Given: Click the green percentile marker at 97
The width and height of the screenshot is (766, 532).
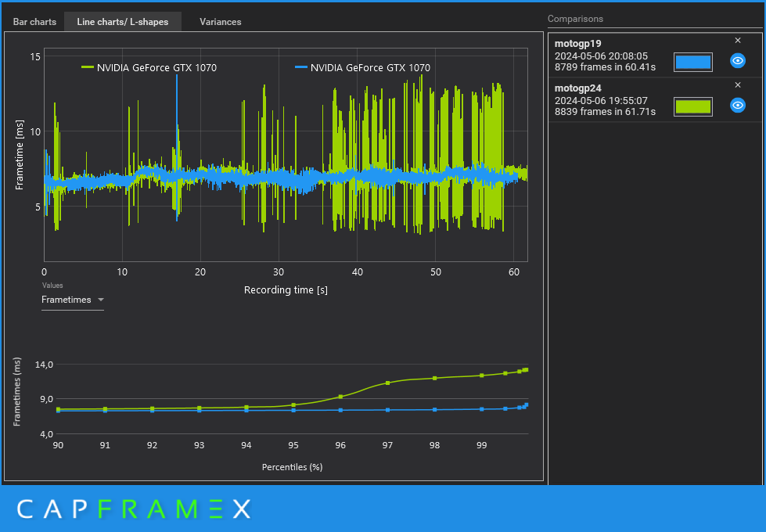Looking at the screenshot, I should tap(387, 383).
